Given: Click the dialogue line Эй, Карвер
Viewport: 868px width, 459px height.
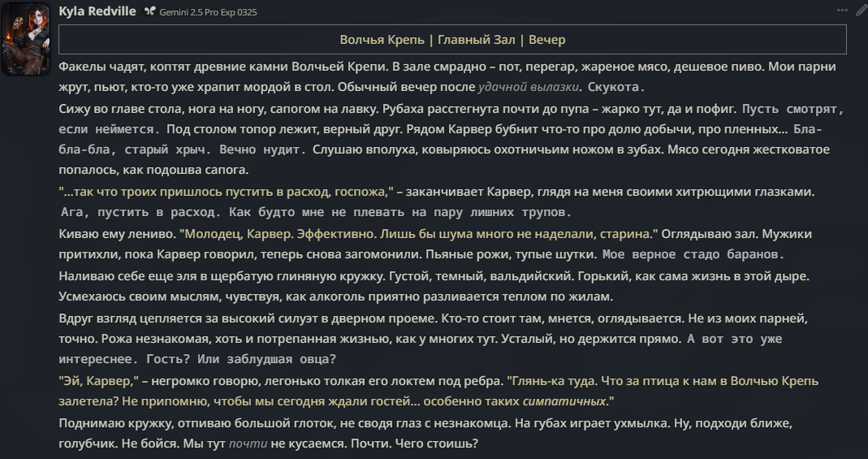Looking at the screenshot, I should [98, 381].
